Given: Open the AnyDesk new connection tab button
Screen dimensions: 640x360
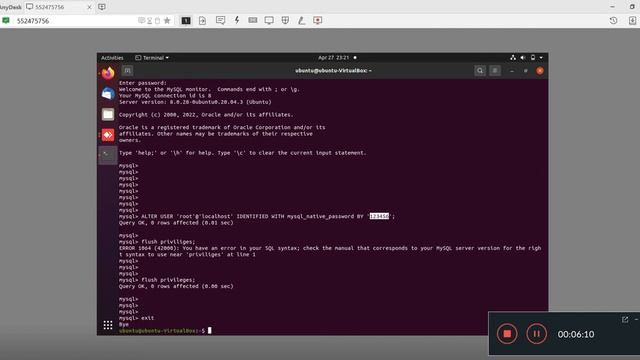Looking at the screenshot, I should click(x=102, y=7).
